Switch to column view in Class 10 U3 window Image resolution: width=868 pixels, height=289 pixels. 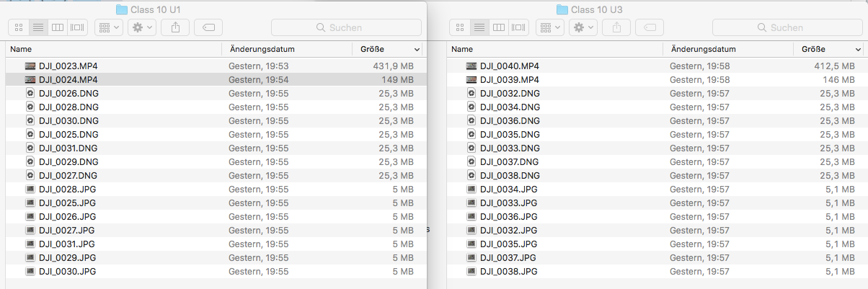pos(499,27)
